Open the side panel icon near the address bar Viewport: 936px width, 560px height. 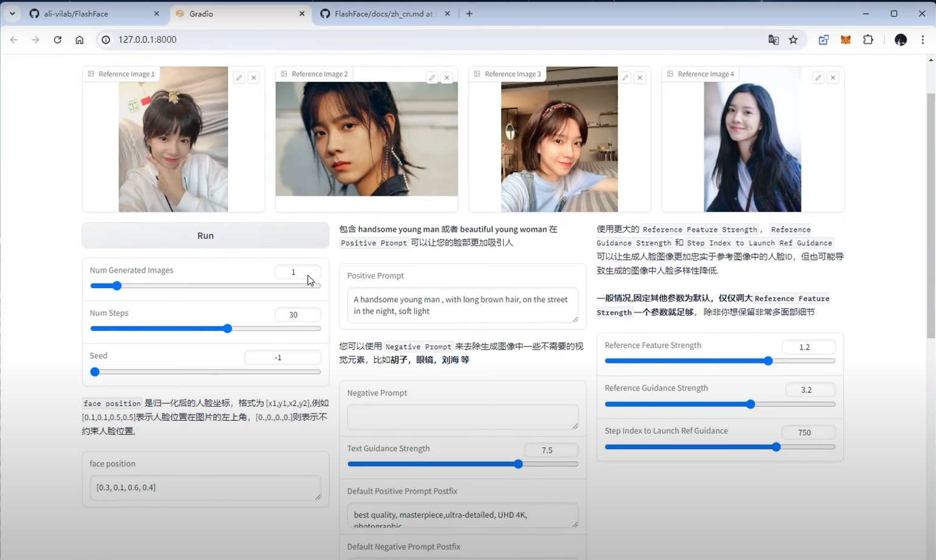825,40
